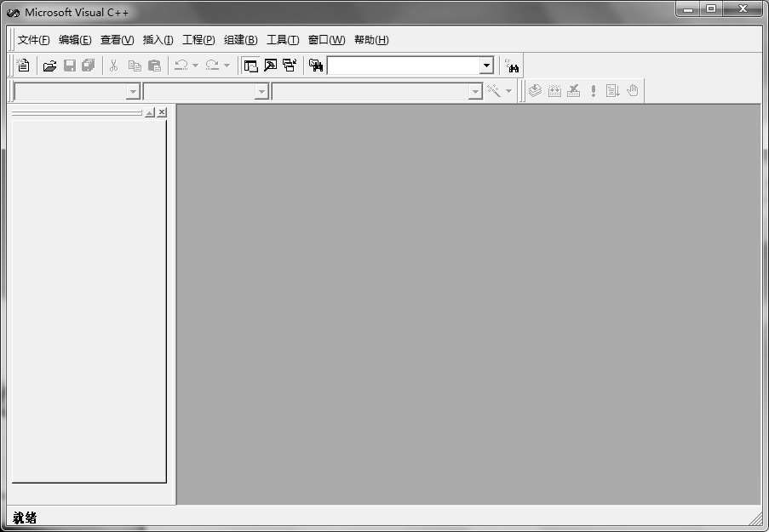This screenshot has height=532, width=769.
Task: Open the 窗口(W) menu
Action: (x=327, y=40)
